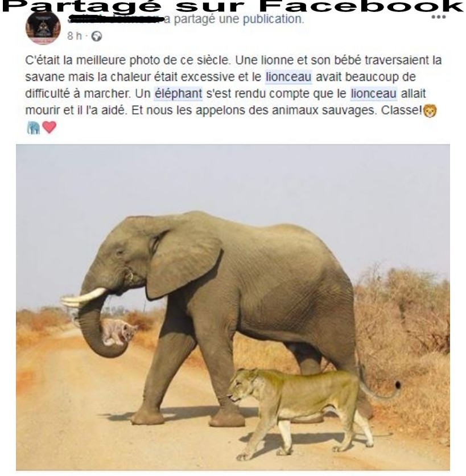Open the elephant and lioness photo

233,307
